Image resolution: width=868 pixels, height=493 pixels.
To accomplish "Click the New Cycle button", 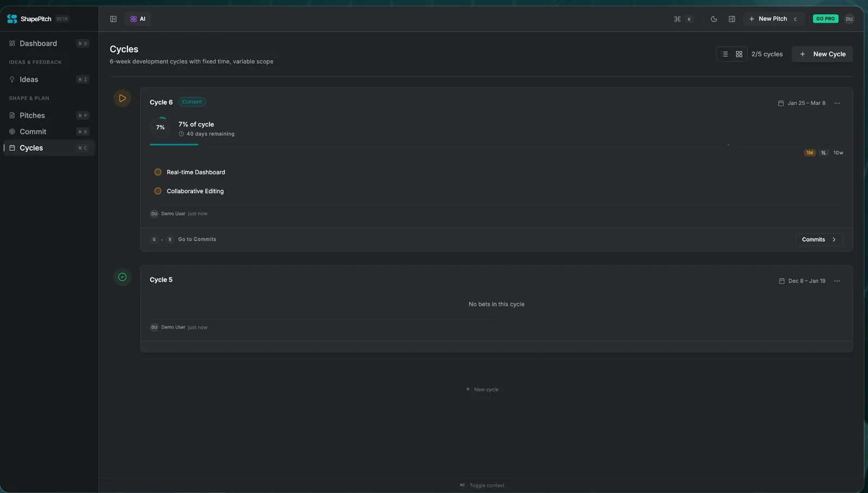I will click(x=822, y=54).
